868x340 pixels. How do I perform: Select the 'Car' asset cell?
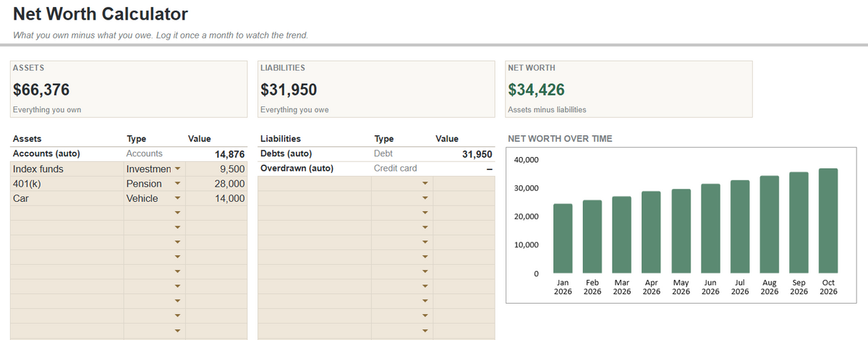coord(67,198)
